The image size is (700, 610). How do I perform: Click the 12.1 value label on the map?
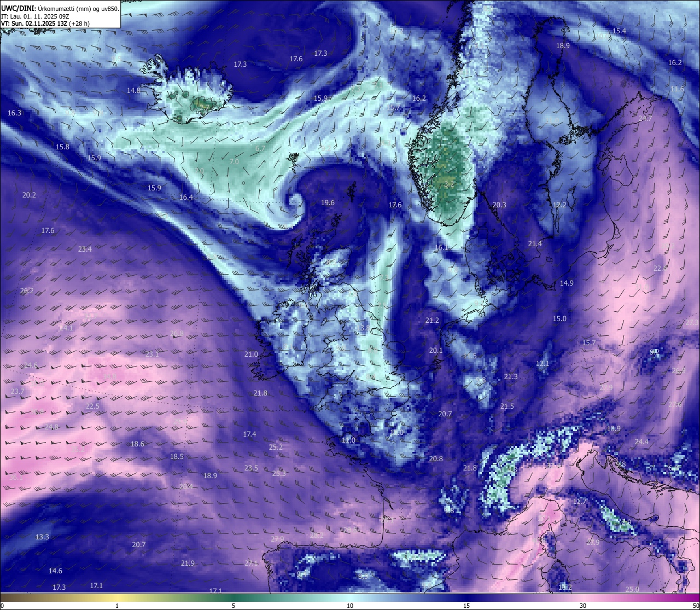[542, 364]
